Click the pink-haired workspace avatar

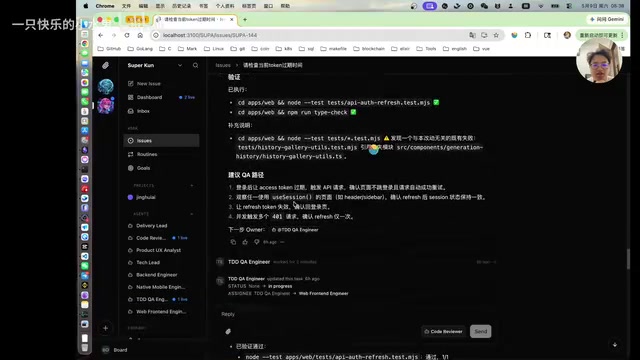click(x=106, y=106)
